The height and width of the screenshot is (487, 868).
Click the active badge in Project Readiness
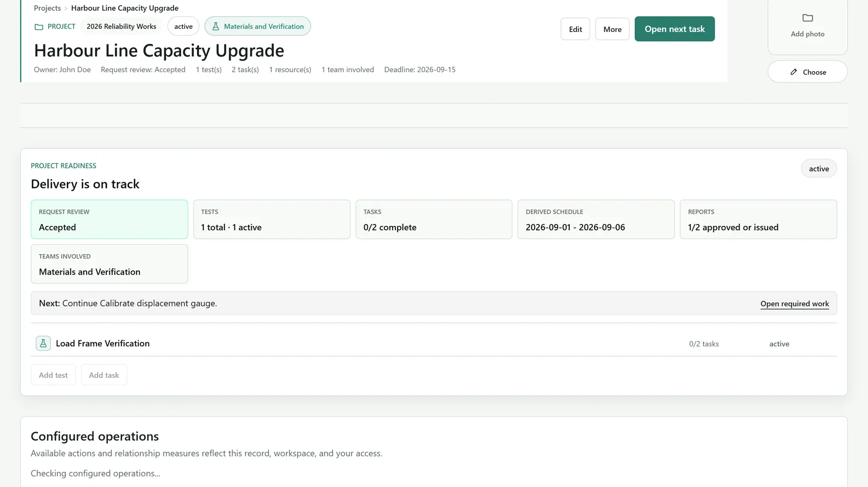coord(819,168)
